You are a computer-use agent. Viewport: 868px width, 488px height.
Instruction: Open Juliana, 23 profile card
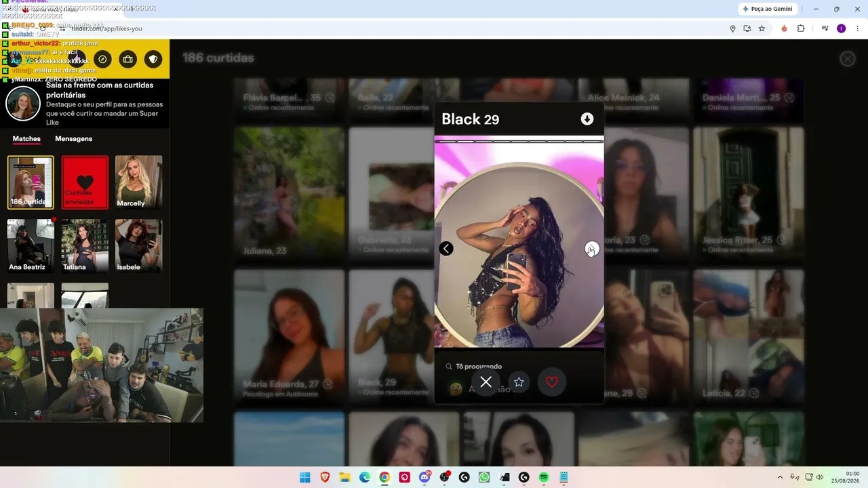[x=290, y=193]
